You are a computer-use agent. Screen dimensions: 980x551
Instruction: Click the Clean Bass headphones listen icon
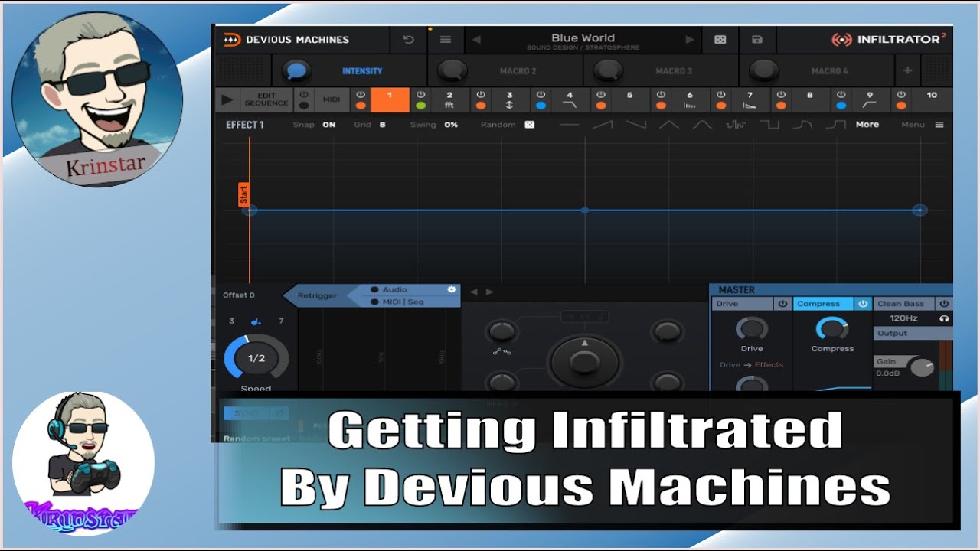[944, 318]
